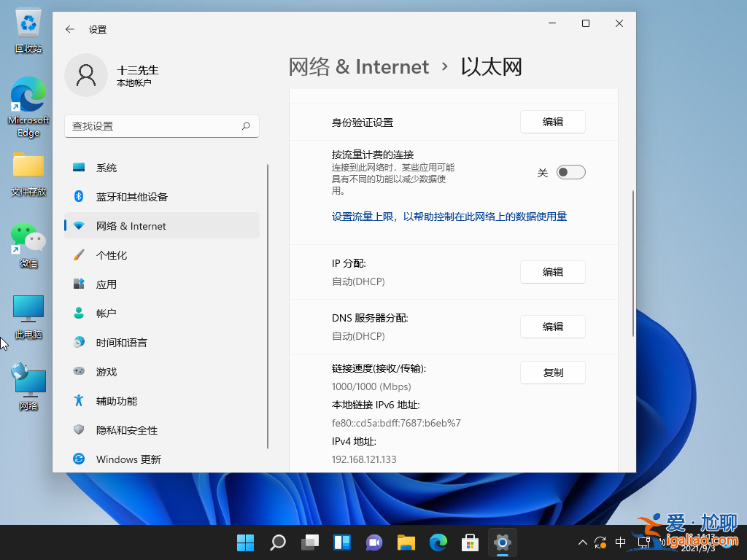Open Microsoft Edge from the taskbar

438,542
